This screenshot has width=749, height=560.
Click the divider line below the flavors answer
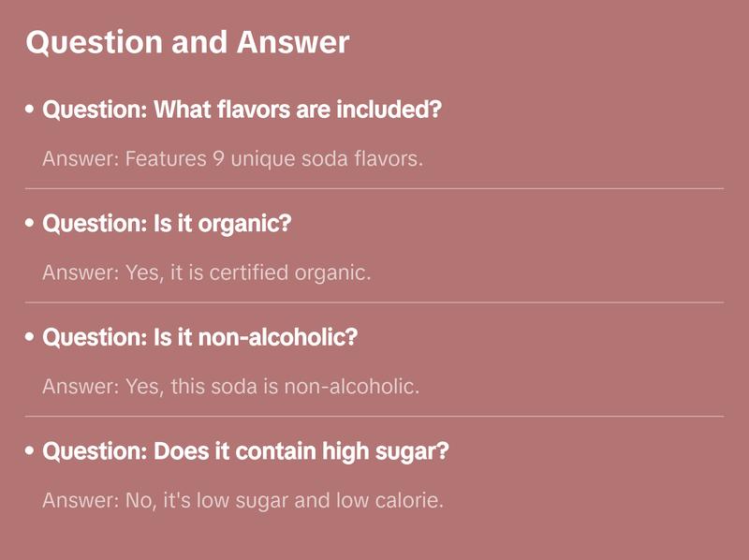pyautogui.click(x=374, y=188)
